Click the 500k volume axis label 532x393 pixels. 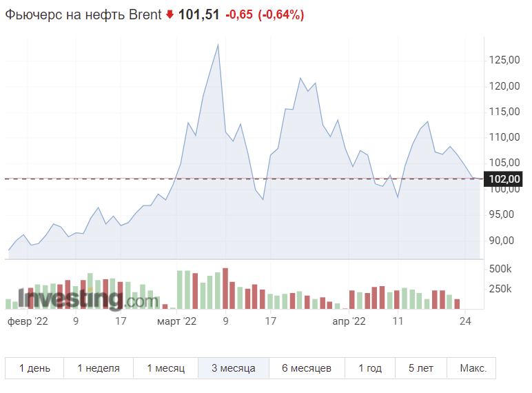(x=500, y=269)
